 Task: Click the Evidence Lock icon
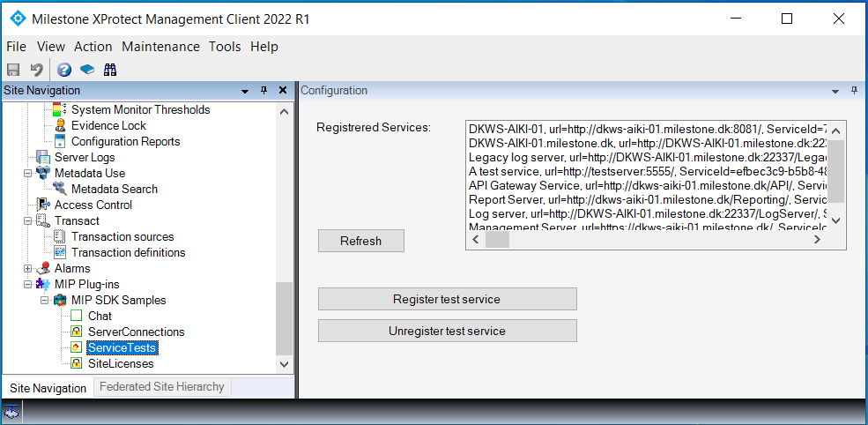(60, 126)
